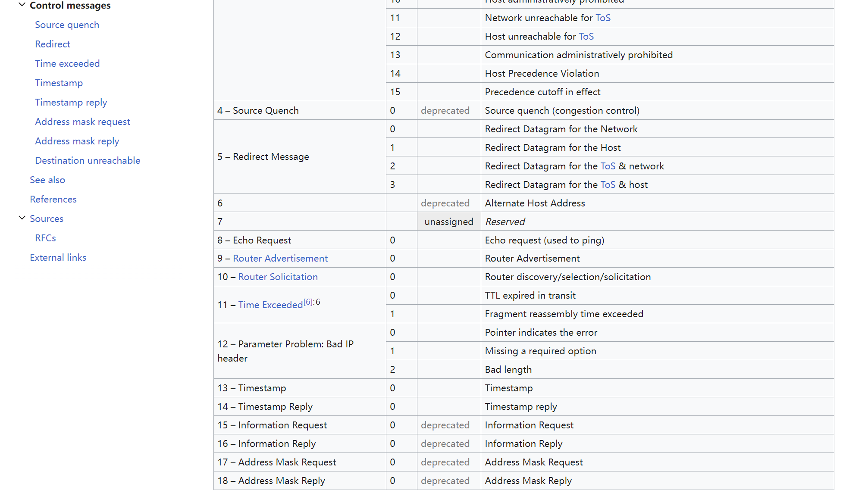The image size is (868, 490).
Task: Click the '16 – Information Reply' type cell
Action: tap(300, 443)
